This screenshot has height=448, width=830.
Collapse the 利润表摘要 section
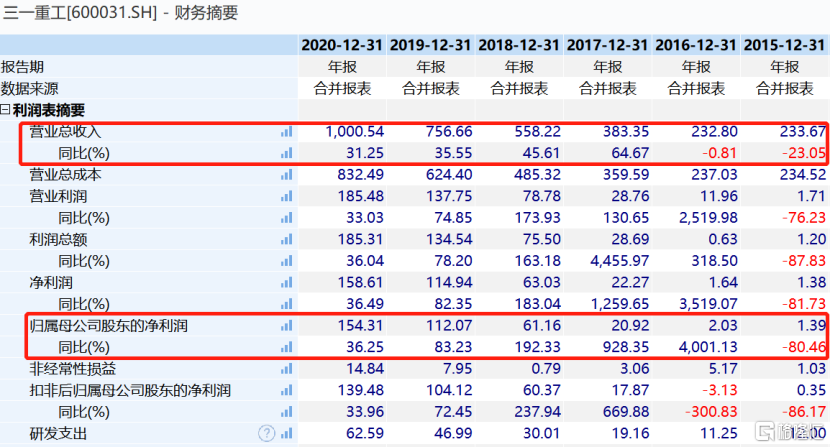pos(5,110)
